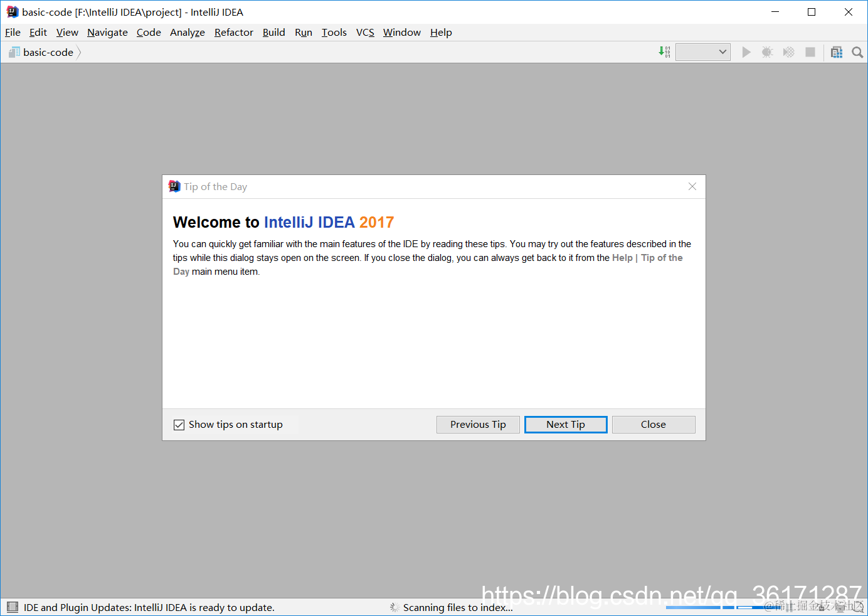Open the File menu
Screen dimensions: 868x616
point(13,33)
